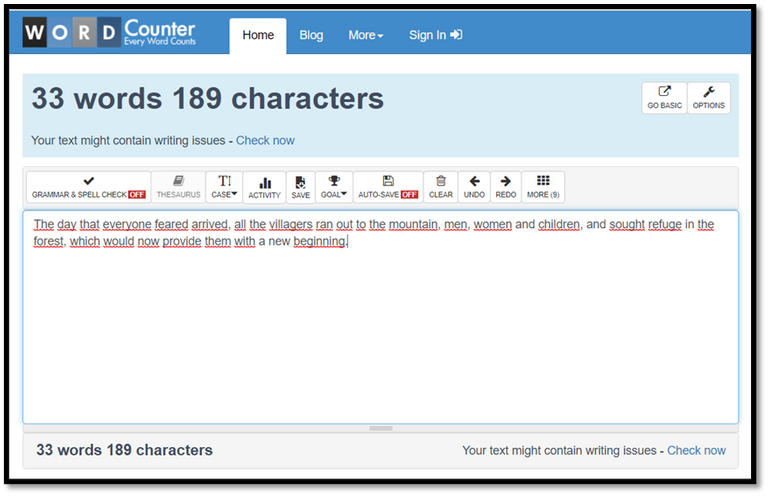The image size is (768, 496).
Task: Expand the More navigation dropdown
Action: pos(365,35)
